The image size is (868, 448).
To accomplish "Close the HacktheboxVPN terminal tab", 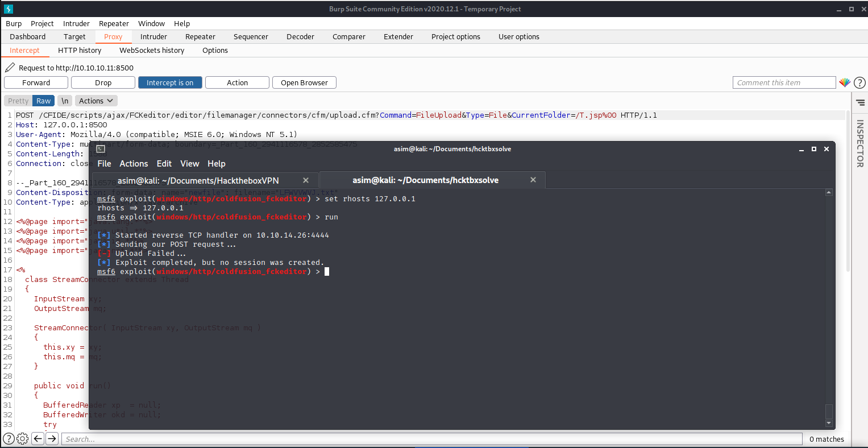I will tap(306, 180).
